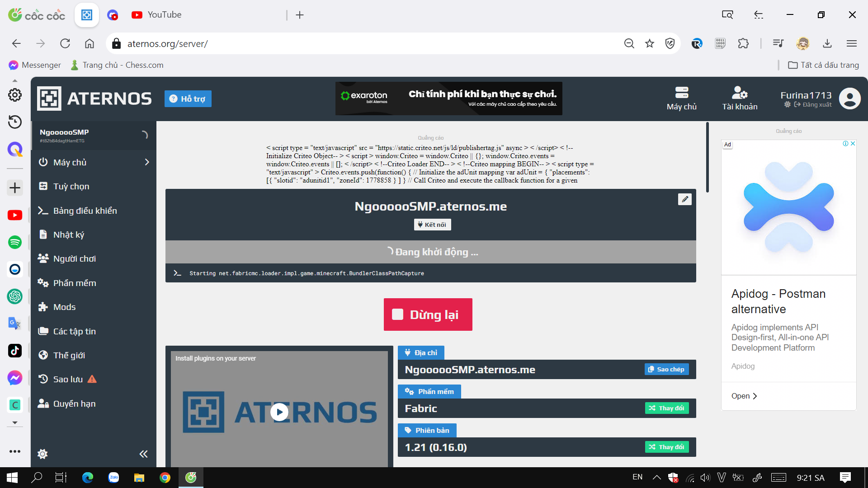
Task: Click the Sao chép copy address button
Action: (x=666, y=370)
